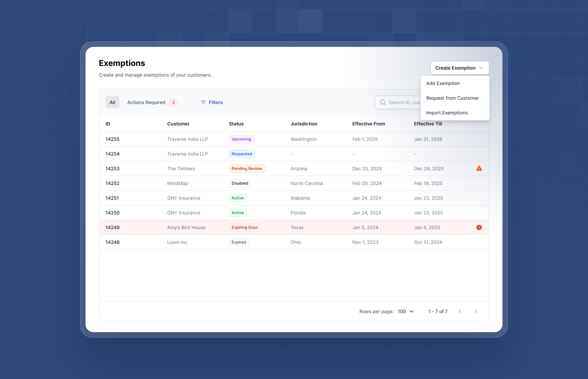The image size is (588, 379).
Task: Click the Upcoming status badge
Action: coord(241,139)
